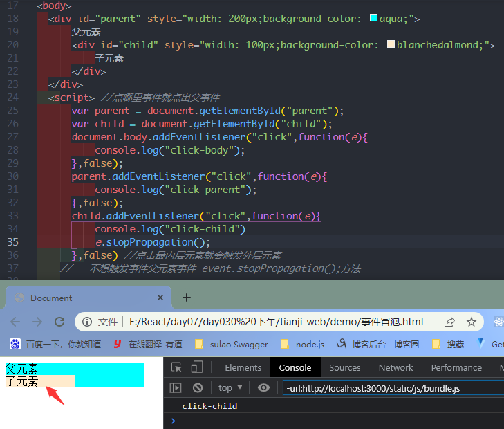504x429 pixels.
Task: Close the Document tab
Action: coord(160,298)
